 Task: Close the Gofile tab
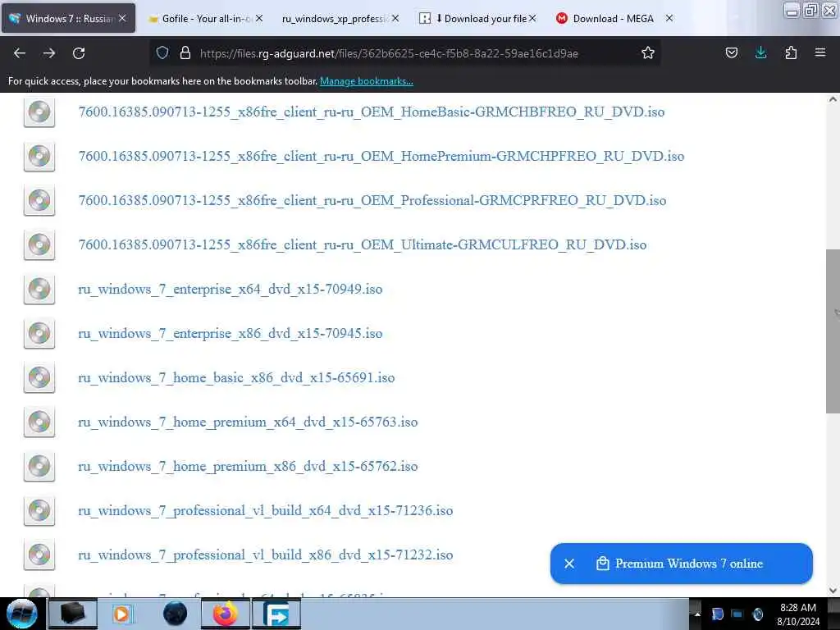[259, 18]
